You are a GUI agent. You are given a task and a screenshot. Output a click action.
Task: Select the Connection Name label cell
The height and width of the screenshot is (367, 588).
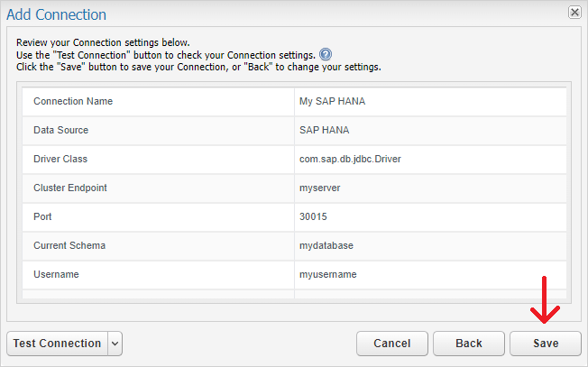point(158,101)
